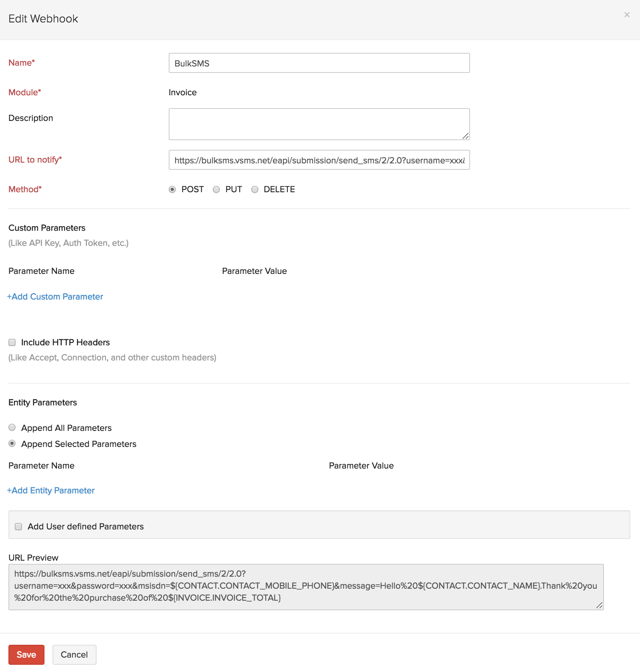The width and height of the screenshot is (640, 672).
Task: Click into the Description text area
Action: click(319, 124)
